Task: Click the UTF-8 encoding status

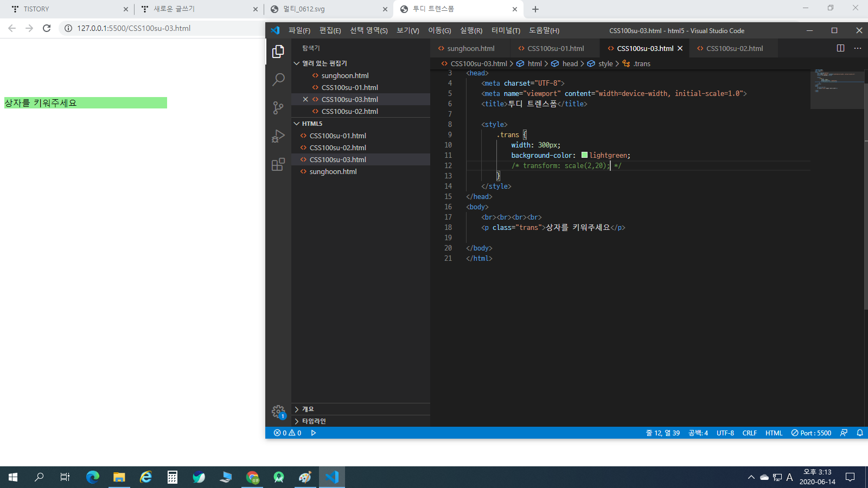Action: (725, 433)
